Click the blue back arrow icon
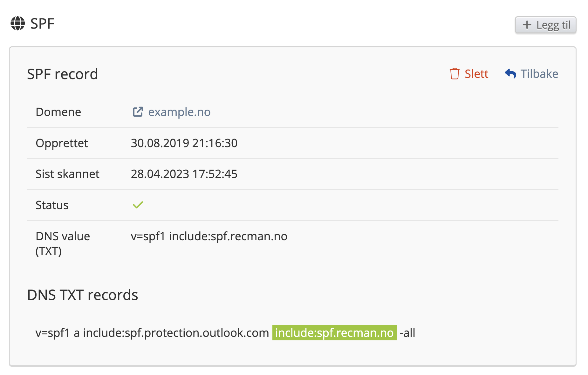This screenshot has width=588, height=375. click(x=510, y=74)
